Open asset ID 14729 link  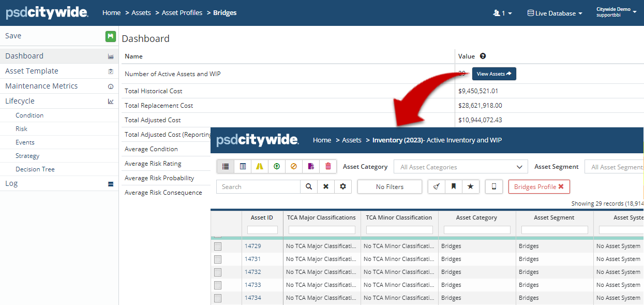click(x=252, y=246)
